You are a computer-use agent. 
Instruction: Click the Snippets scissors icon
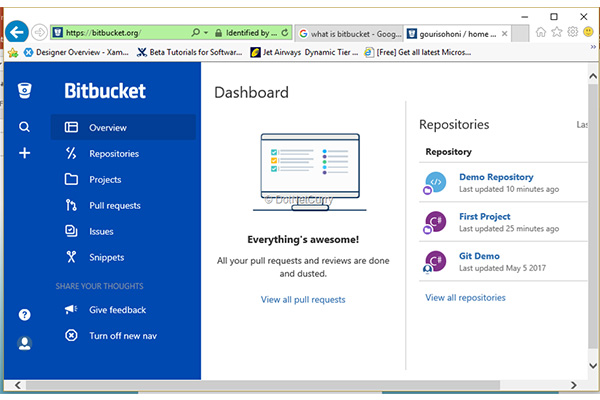(x=71, y=257)
